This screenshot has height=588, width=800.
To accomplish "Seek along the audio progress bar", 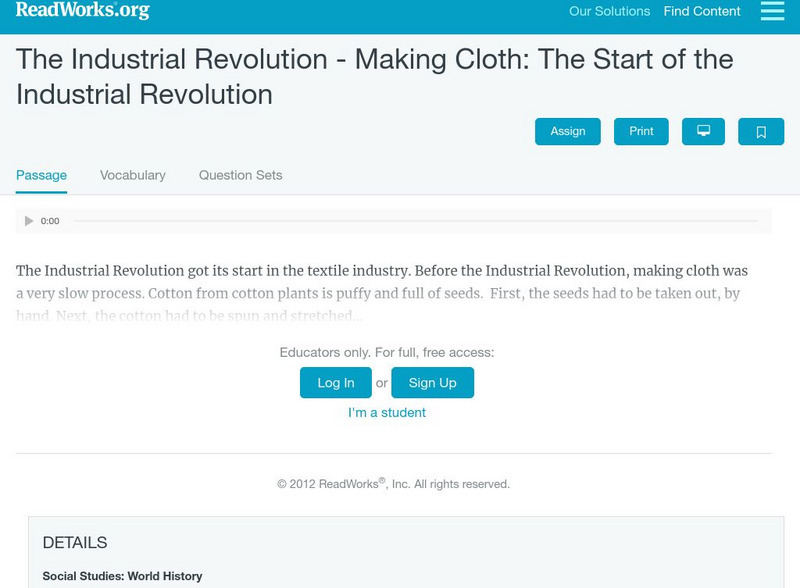I will (415, 221).
